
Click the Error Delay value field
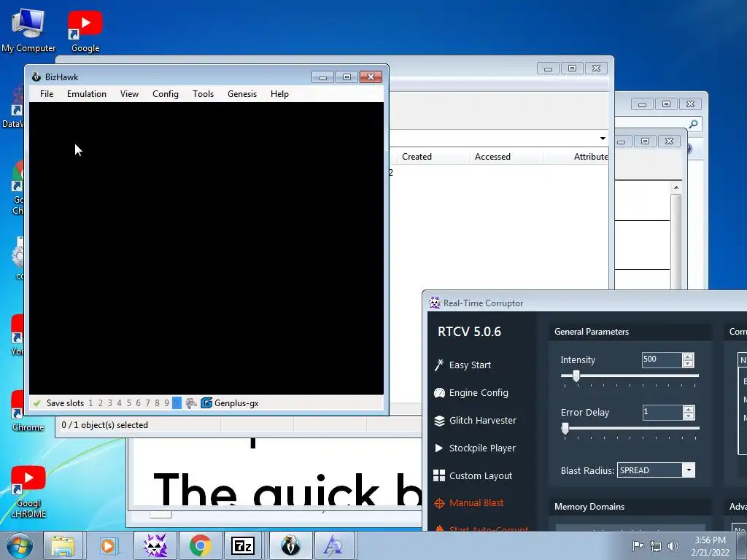[x=662, y=413]
